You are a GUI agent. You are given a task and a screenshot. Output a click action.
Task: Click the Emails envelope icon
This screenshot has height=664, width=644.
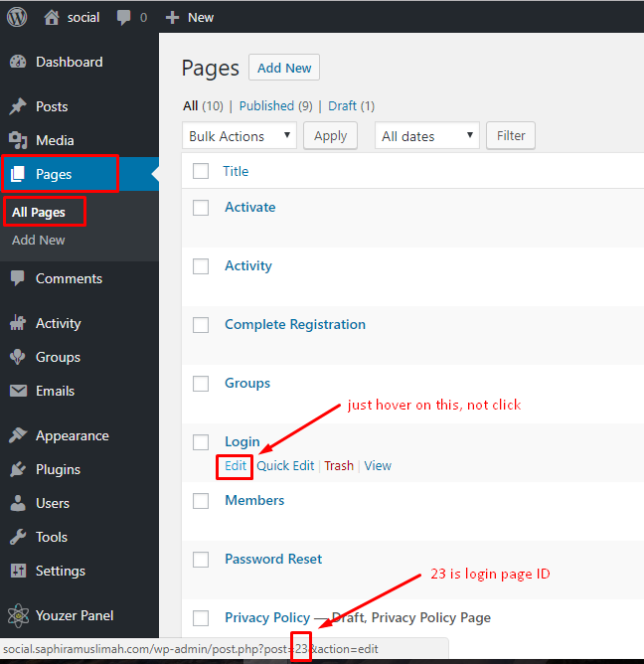tap(18, 391)
